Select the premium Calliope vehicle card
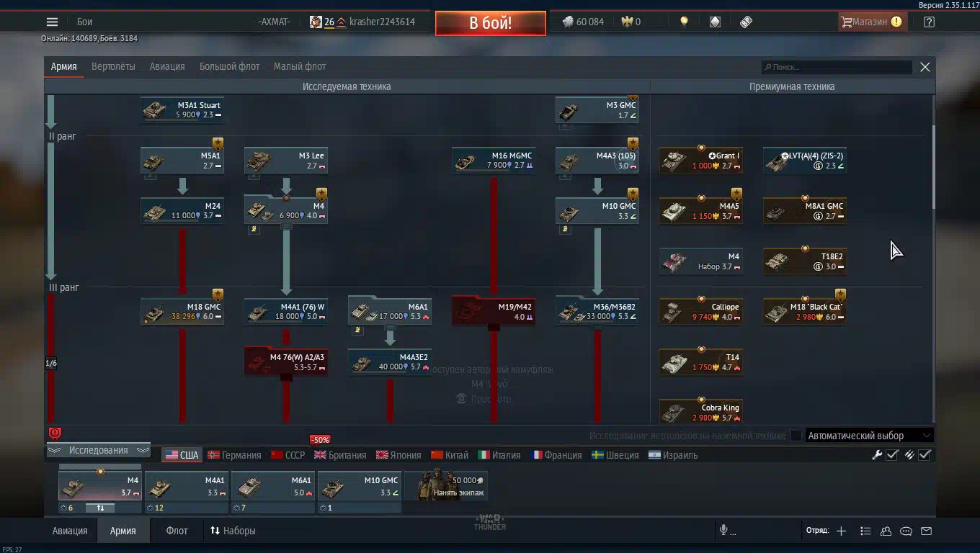This screenshot has height=553, width=980. pos(701,312)
